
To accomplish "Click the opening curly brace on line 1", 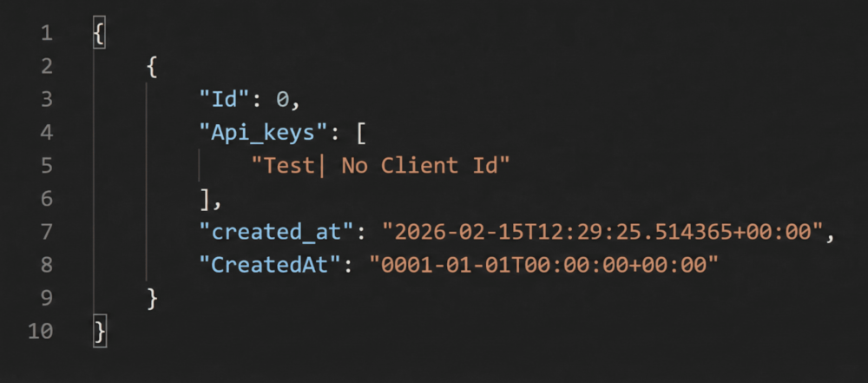I will click(99, 34).
